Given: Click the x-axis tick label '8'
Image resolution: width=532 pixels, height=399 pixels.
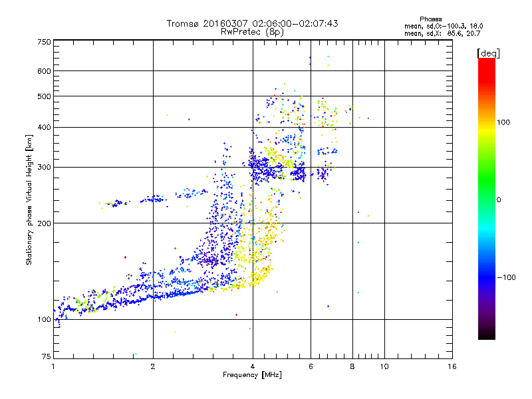Looking at the screenshot, I should (x=352, y=366).
